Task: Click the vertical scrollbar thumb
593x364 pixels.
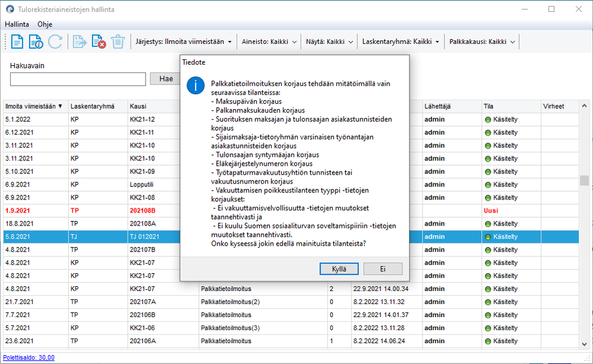Action: (584, 181)
